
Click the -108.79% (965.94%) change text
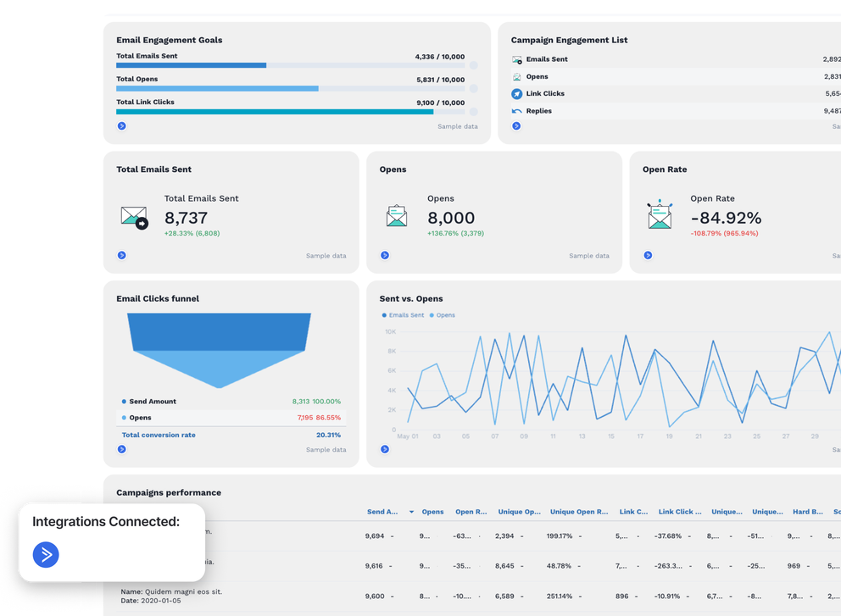point(724,233)
